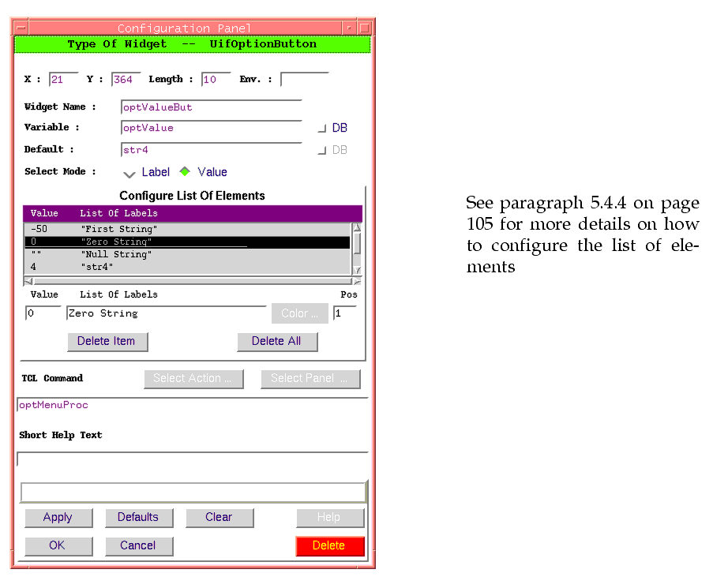Reset settings with the Defaults button
Viewport: 728px width, 577px height.
click(x=138, y=517)
